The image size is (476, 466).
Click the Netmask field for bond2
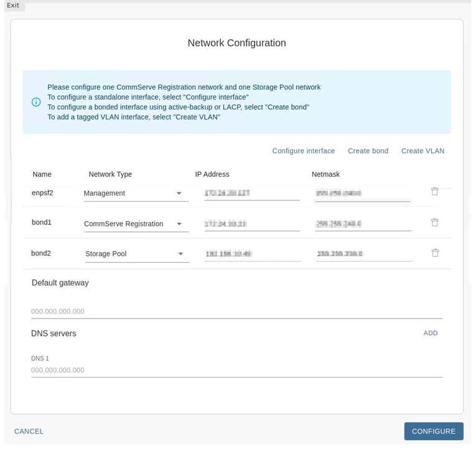[x=364, y=254]
